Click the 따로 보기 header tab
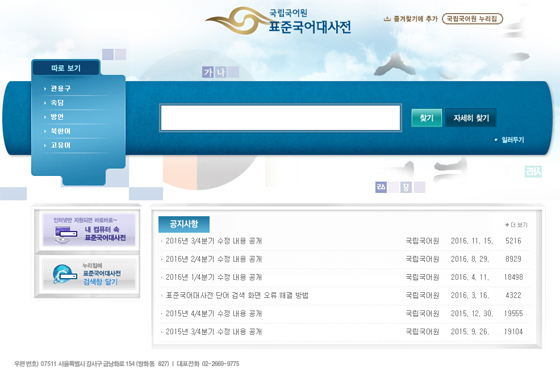The width and height of the screenshot is (560, 374). point(66,68)
